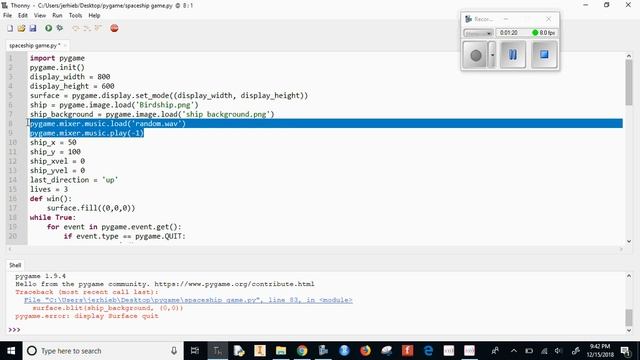This screenshot has width=640, height=360.
Task: Click the editor horizontal scrollbar right arrow
Action: (x=621, y=249)
